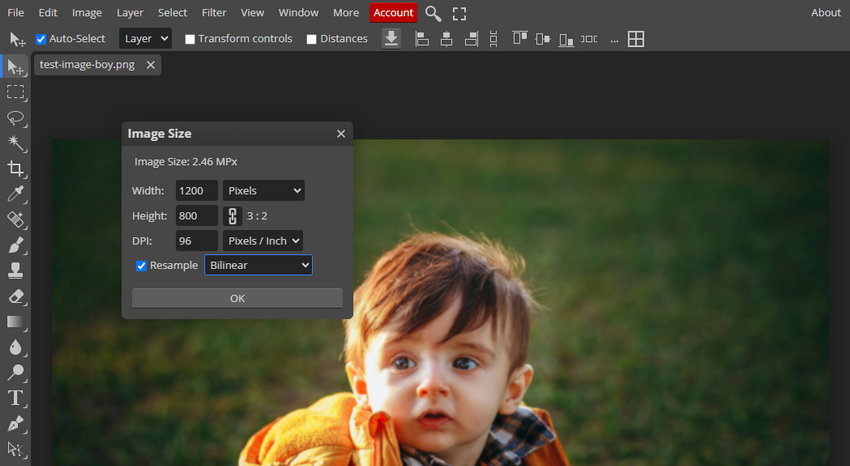Click the DPI input field
850x466 pixels.
(x=197, y=241)
